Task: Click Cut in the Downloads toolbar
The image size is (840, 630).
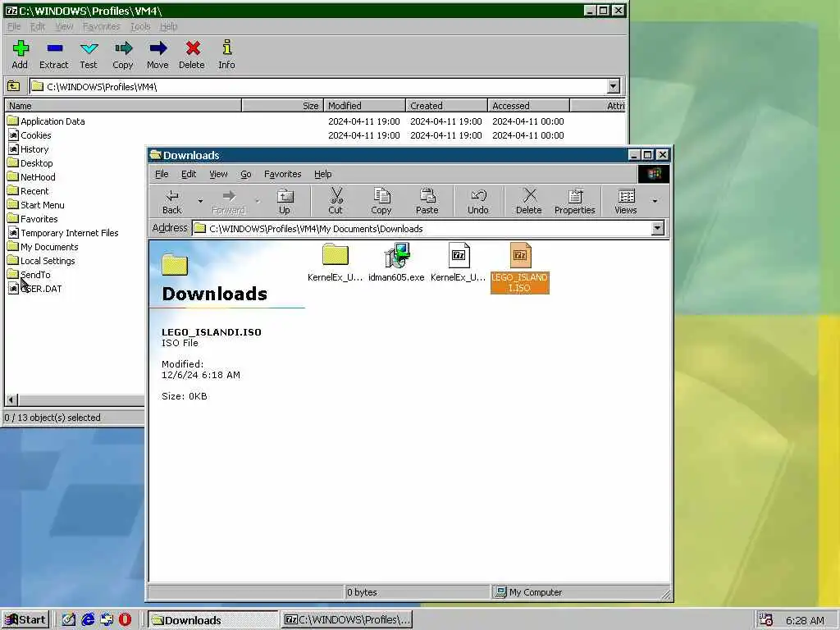Action: [x=336, y=202]
